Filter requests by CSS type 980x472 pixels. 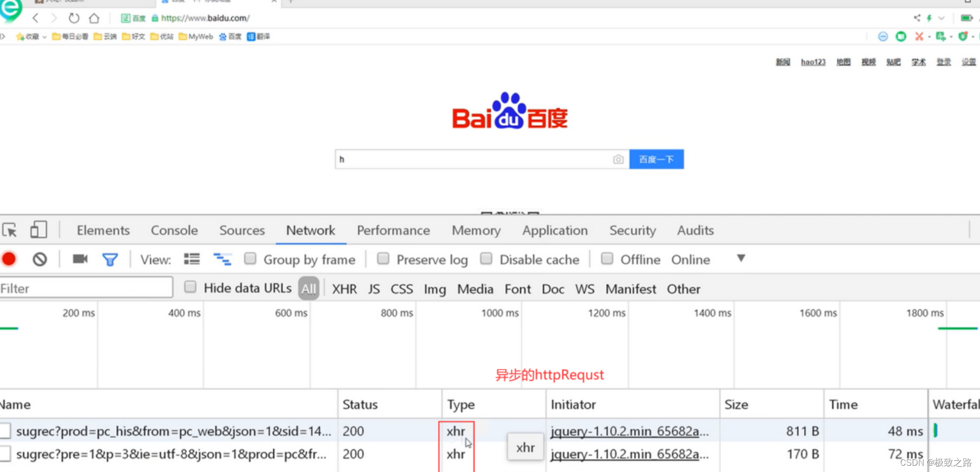(x=401, y=289)
